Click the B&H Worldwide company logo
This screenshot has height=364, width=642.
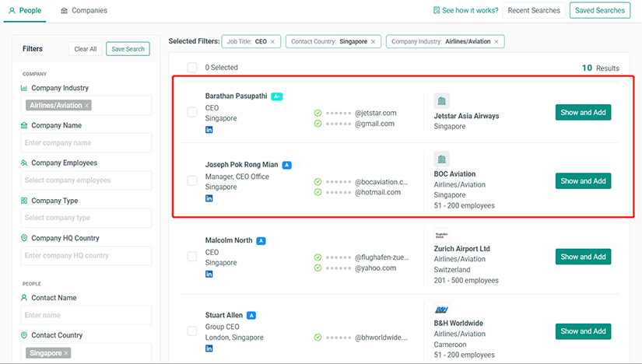[441, 310]
